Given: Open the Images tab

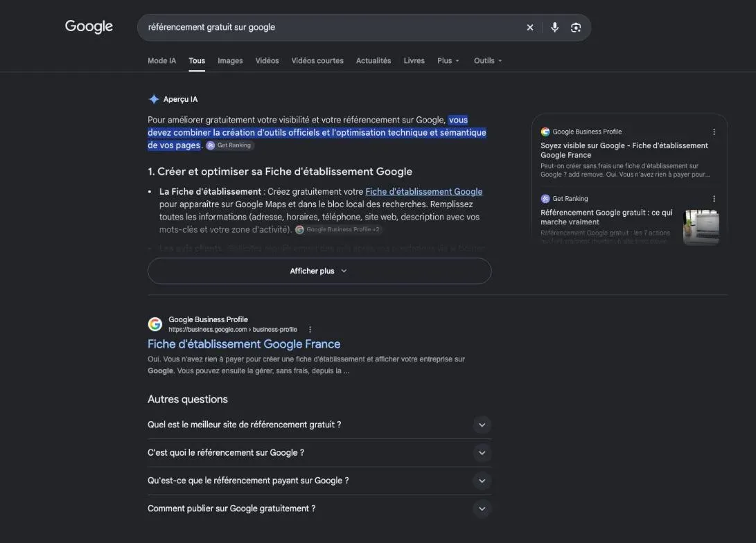Looking at the screenshot, I should click(x=230, y=61).
